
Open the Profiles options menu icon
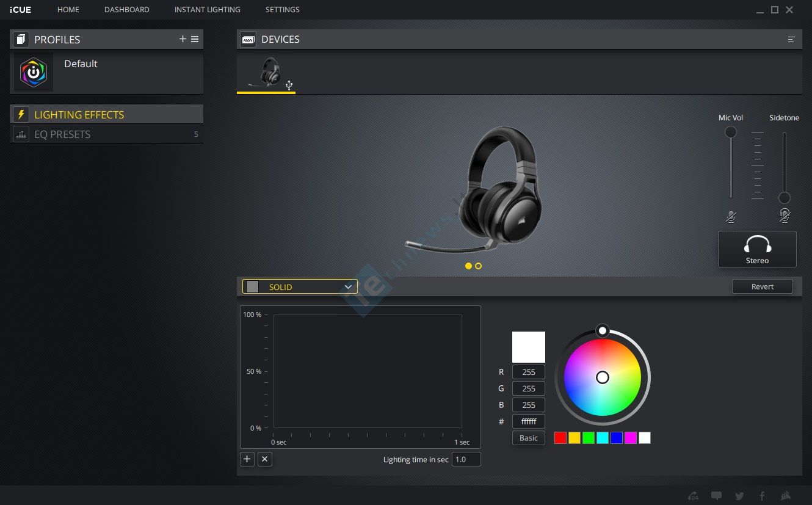195,39
